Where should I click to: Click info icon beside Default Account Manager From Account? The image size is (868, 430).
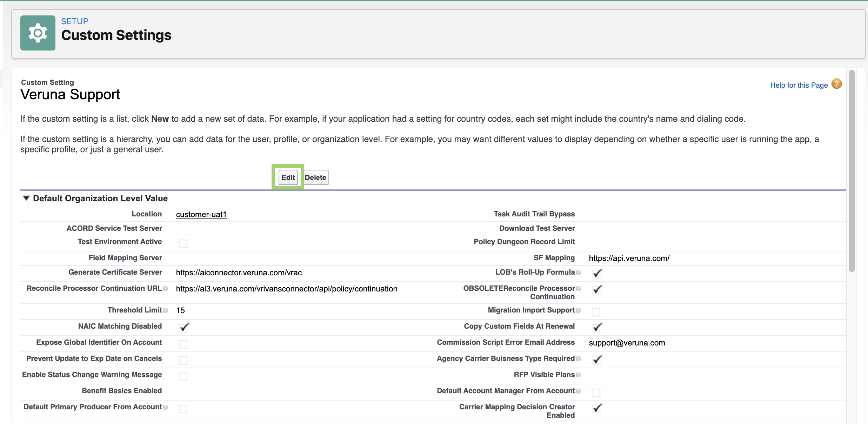click(x=578, y=391)
